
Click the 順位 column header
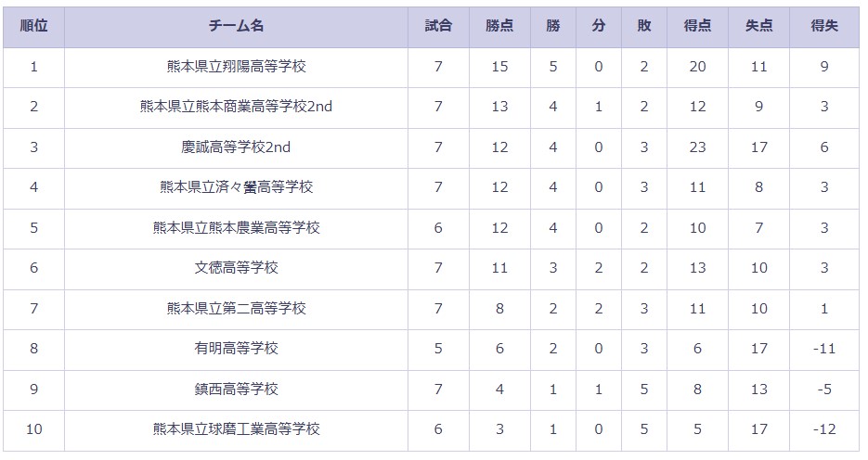click(x=33, y=26)
